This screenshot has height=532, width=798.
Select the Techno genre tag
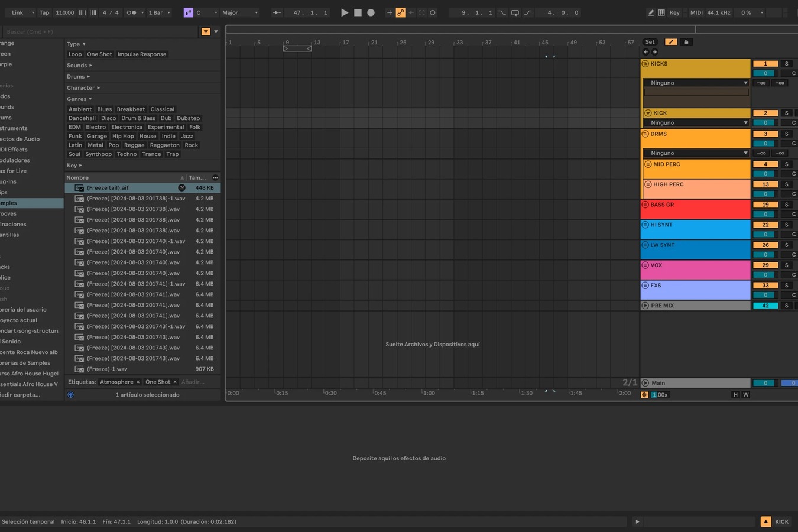click(x=126, y=154)
